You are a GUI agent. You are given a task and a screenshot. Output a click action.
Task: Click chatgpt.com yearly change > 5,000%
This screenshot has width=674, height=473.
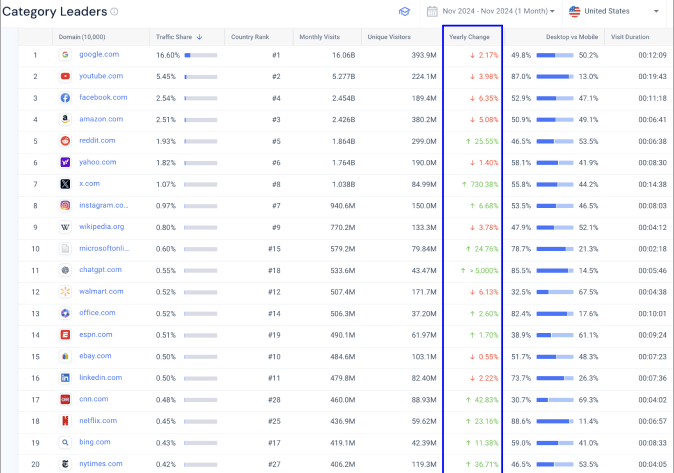479,270
